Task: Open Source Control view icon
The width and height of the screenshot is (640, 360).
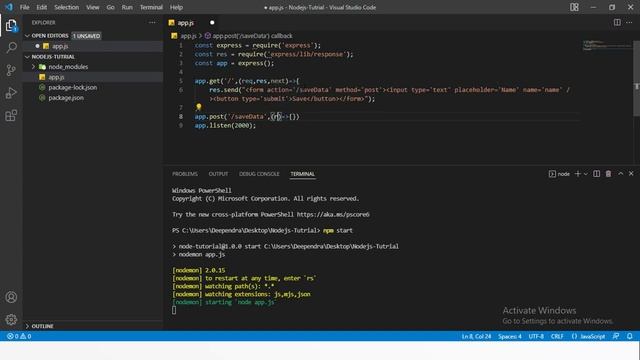Action: (11, 70)
